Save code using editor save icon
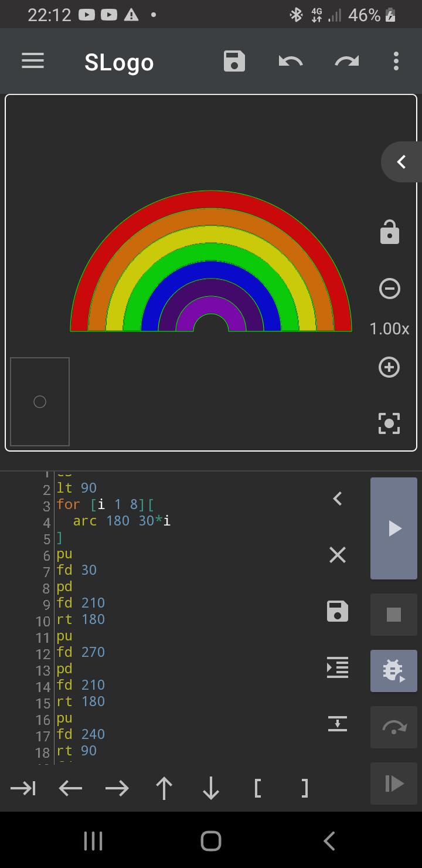Screen dimensions: 422x868 [x=338, y=611]
